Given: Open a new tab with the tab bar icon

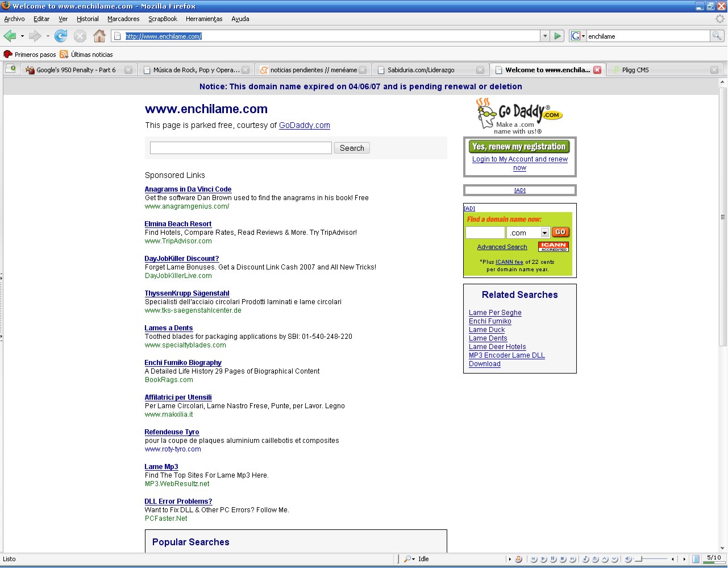Looking at the screenshot, I should [11, 69].
